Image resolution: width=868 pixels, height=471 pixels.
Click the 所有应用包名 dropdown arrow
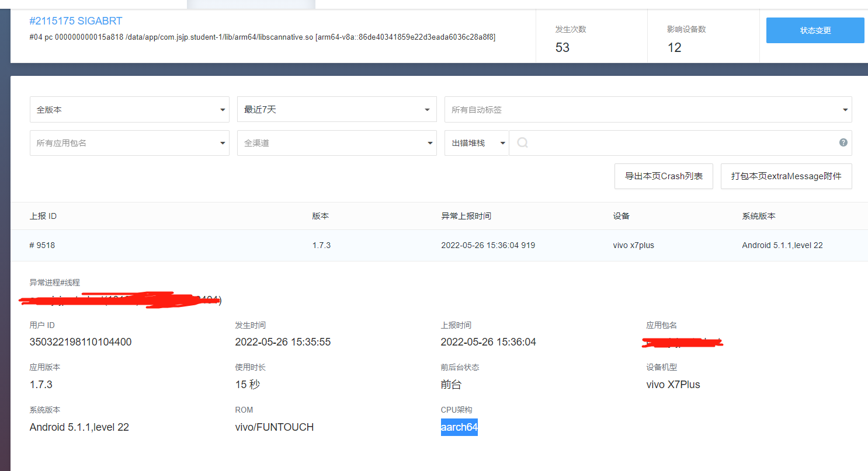pyautogui.click(x=222, y=143)
